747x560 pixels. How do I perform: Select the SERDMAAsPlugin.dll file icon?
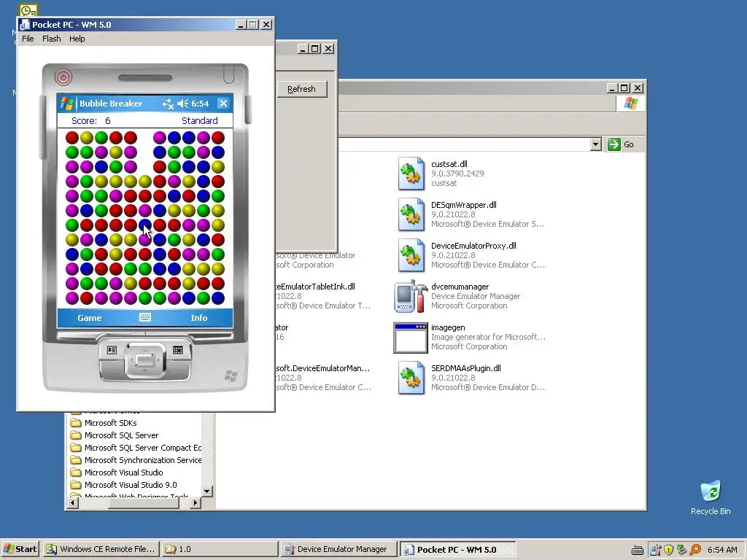[x=411, y=378]
